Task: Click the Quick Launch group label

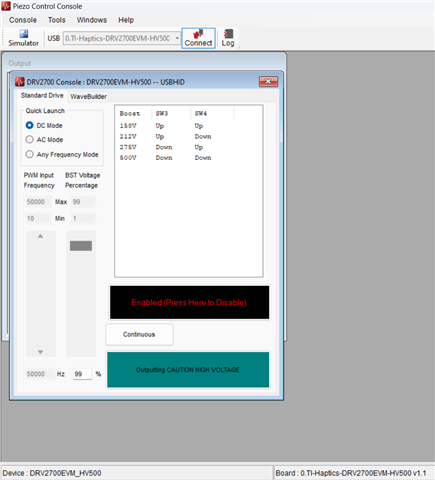Action: [45, 111]
